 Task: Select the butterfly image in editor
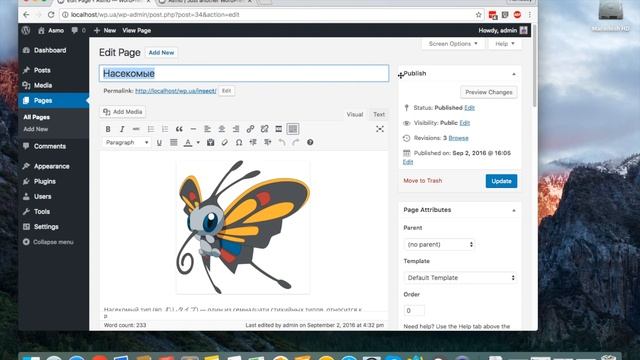pos(243,227)
